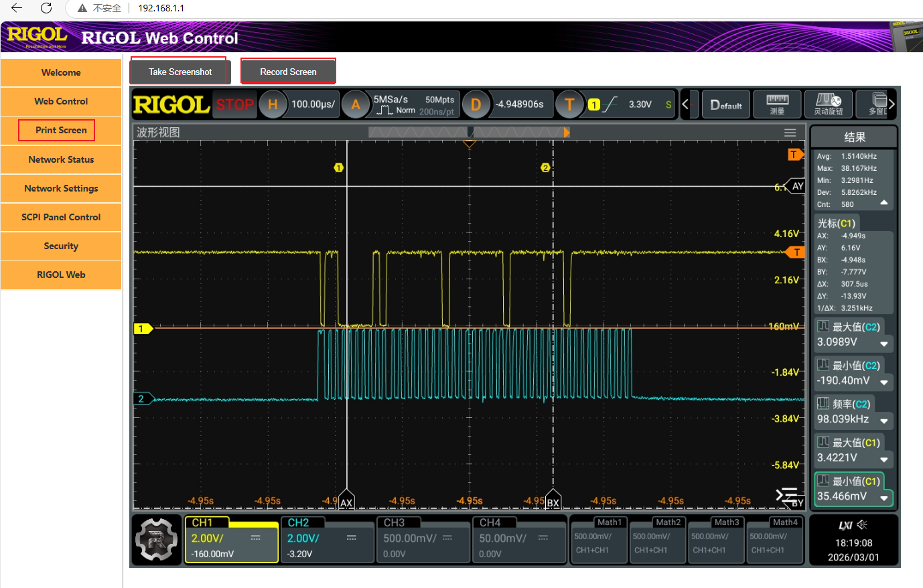Toggle the speaker sound icon
923x588 pixels.
click(862, 525)
